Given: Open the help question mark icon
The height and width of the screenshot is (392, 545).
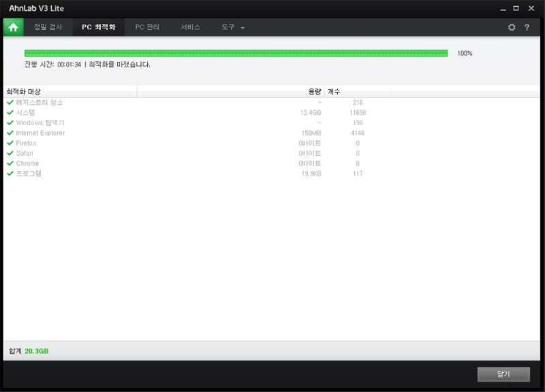Looking at the screenshot, I should point(527,27).
